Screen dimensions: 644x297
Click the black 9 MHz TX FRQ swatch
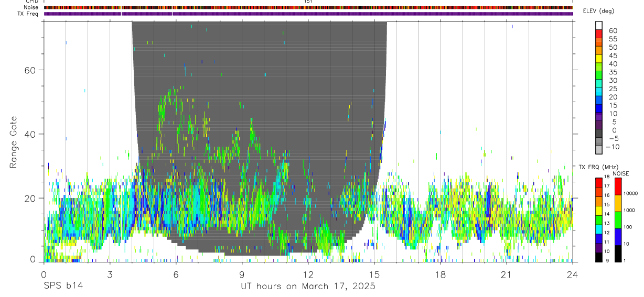pos(599,258)
